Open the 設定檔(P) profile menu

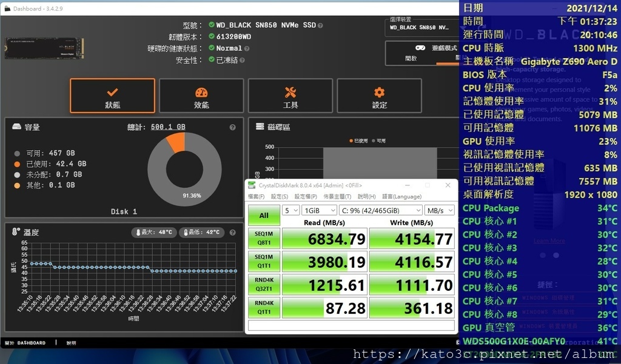[306, 197]
